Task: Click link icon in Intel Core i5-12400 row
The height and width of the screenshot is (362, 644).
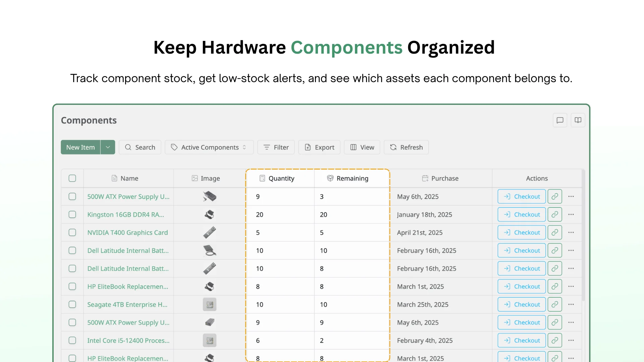Action: (x=555, y=340)
